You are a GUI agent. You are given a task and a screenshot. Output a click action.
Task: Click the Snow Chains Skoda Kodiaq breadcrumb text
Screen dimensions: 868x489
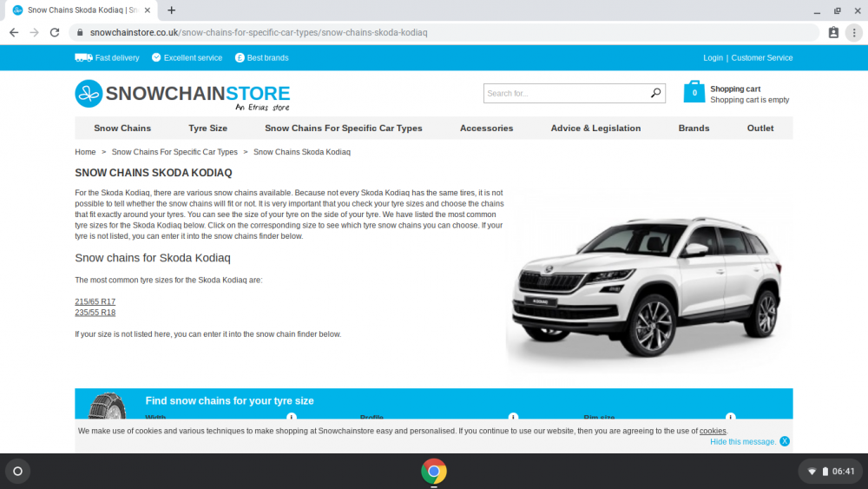(302, 152)
